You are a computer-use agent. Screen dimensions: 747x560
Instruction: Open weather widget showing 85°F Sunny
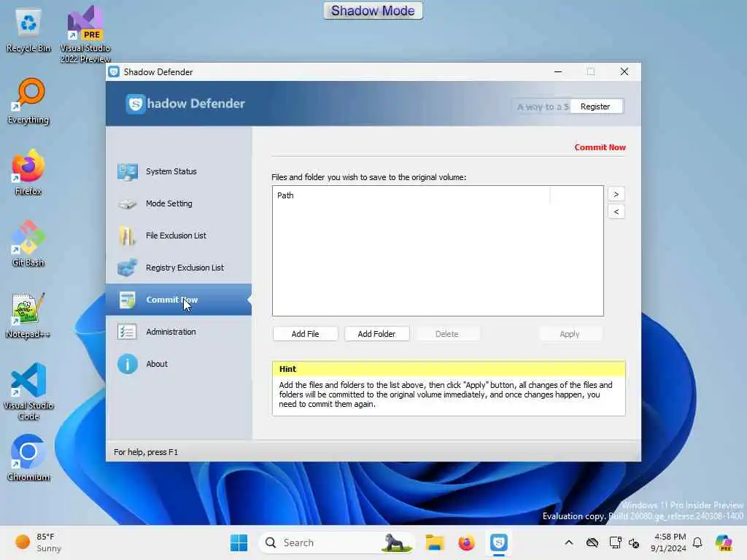tap(38, 542)
